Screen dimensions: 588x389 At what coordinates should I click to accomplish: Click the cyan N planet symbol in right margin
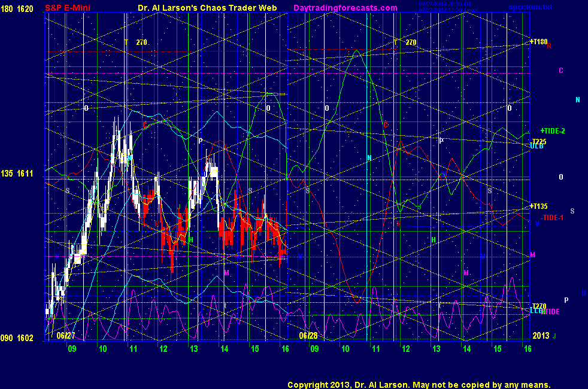[578, 100]
